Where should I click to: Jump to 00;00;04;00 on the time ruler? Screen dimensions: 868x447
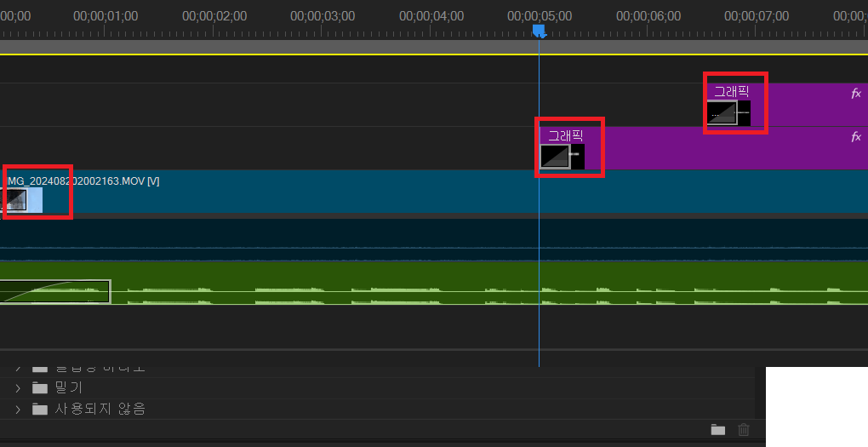pyautogui.click(x=431, y=16)
